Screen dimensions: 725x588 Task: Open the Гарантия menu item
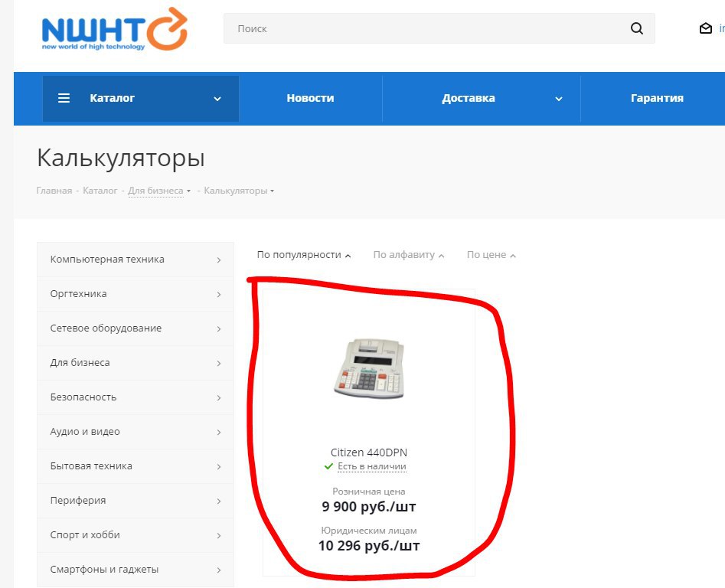[x=657, y=98]
